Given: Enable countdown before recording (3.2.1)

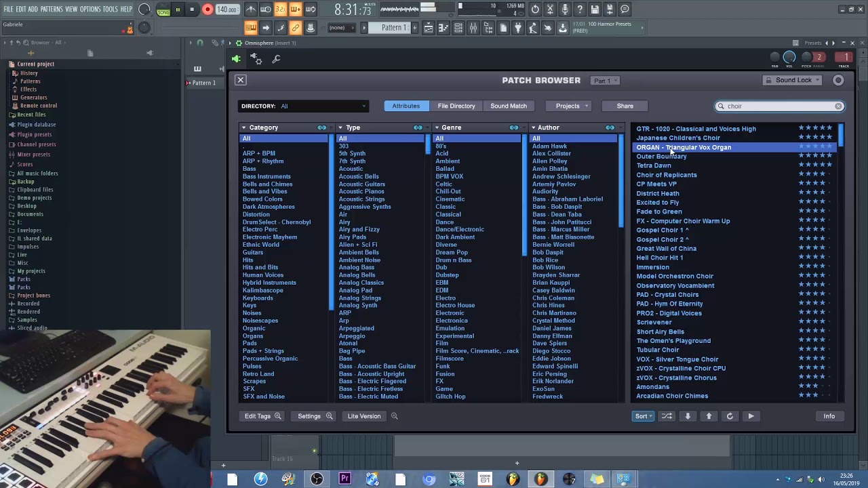Looking at the screenshot, I should pyautogui.click(x=281, y=9).
